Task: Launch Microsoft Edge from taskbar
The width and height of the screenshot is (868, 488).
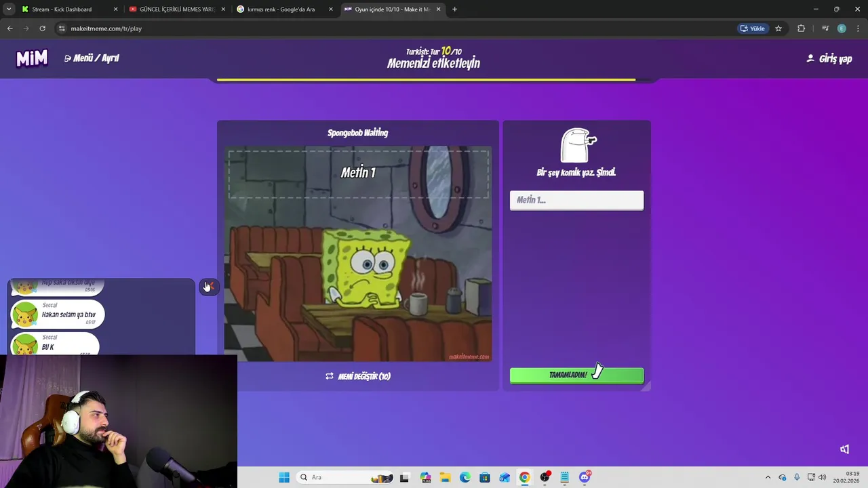Action: tap(465, 477)
